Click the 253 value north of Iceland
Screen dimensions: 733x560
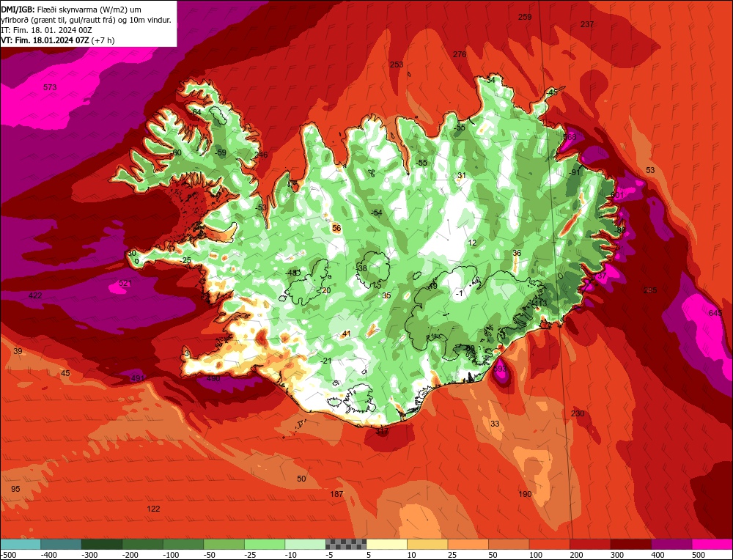[x=397, y=65]
